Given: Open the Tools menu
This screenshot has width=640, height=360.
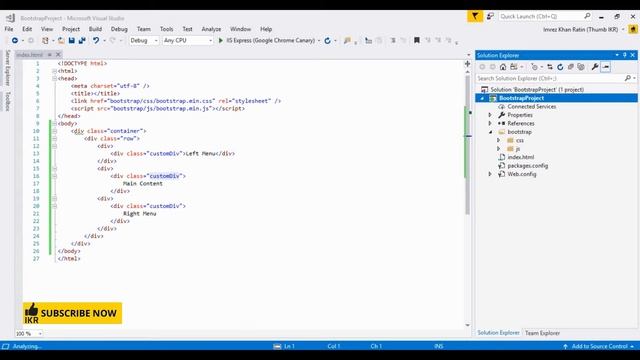Looking at the screenshot, I should tap(166, 29).
